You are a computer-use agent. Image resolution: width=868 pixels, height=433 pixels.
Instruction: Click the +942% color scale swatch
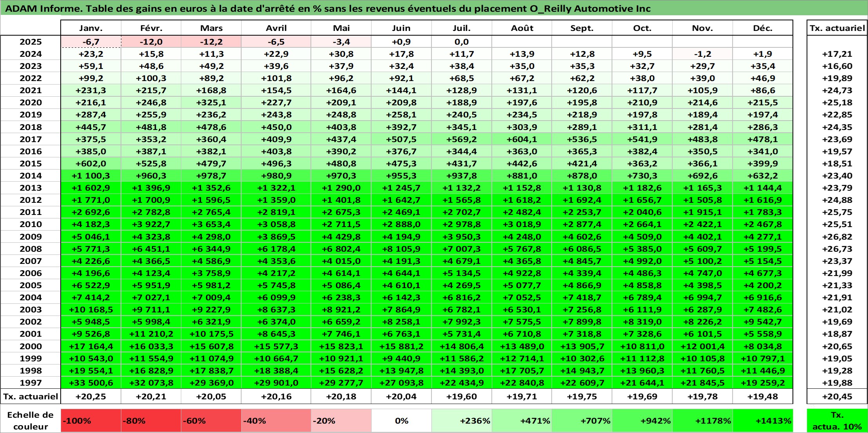click(642, 421)
